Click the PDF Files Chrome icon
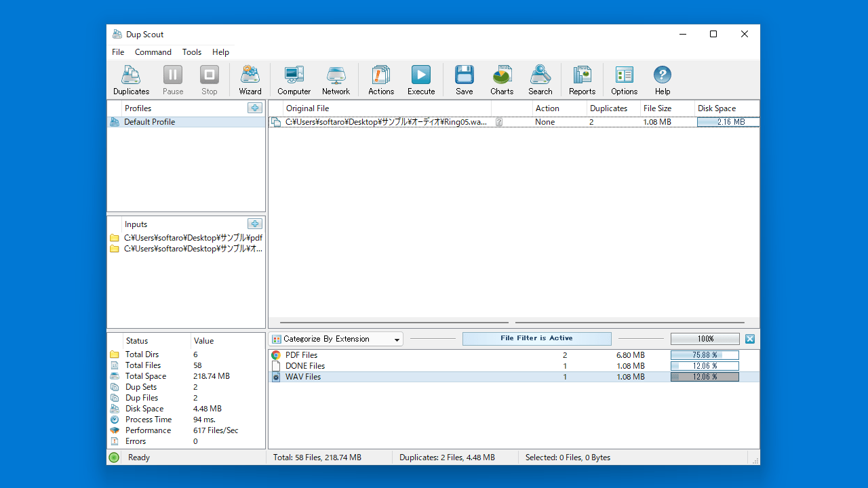868x488 pixels. [276, 355]
